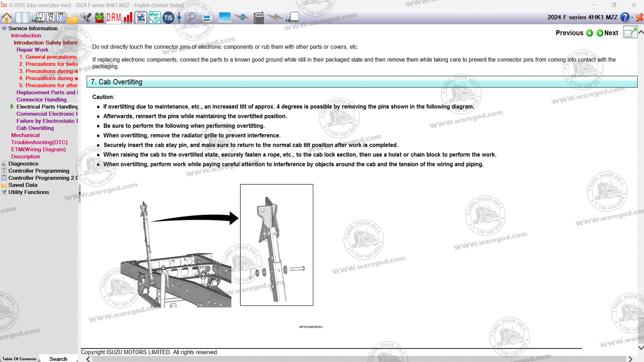This screenshot has width=644, height=362.
Task: Open the CPS 2.0 controller programming icon
Action: (x=61, y=17)
